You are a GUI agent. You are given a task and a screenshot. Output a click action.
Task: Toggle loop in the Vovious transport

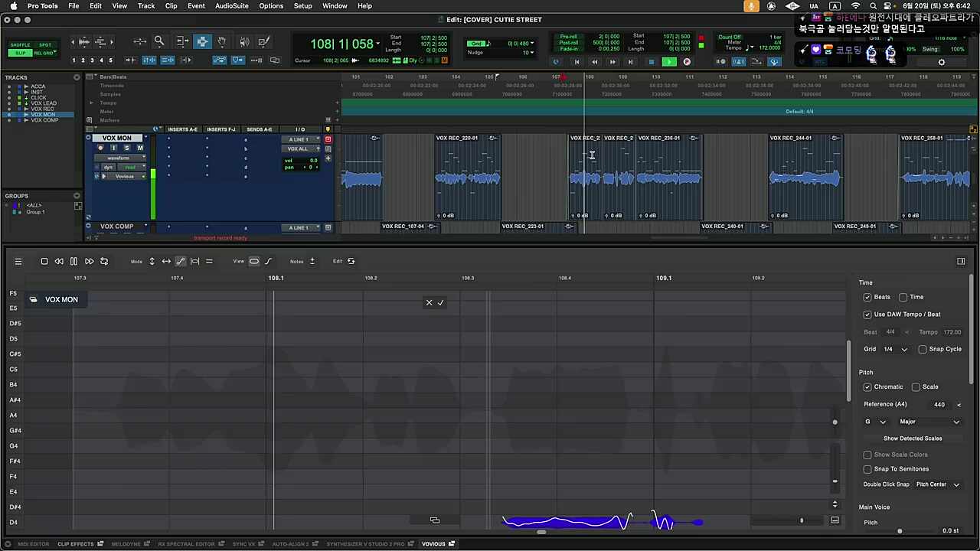(x=104, y=262)
